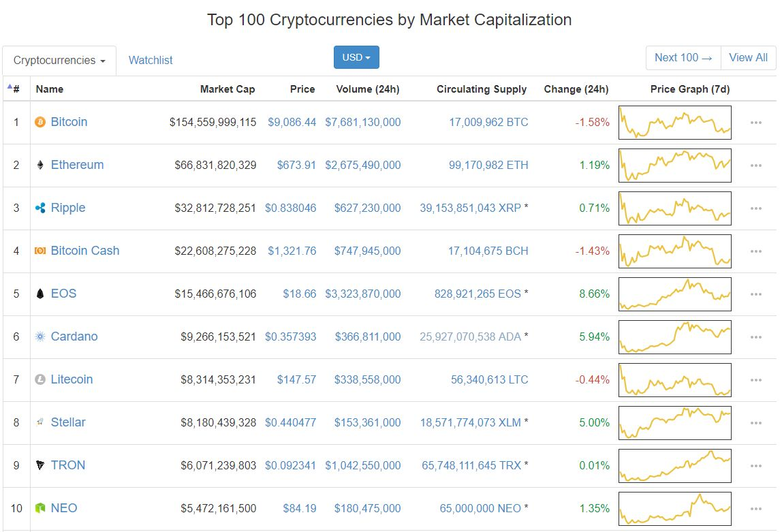This screenshot has height=532, width=782.
Task: Go to the Next 100 page
Action: (x=683, y=58)
